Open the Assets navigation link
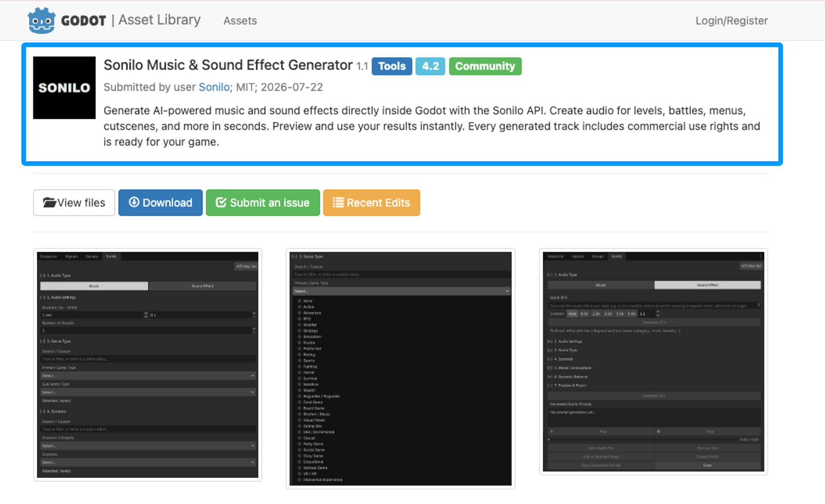The height and width of the screenshot is (504, 825). click(240, 21)
